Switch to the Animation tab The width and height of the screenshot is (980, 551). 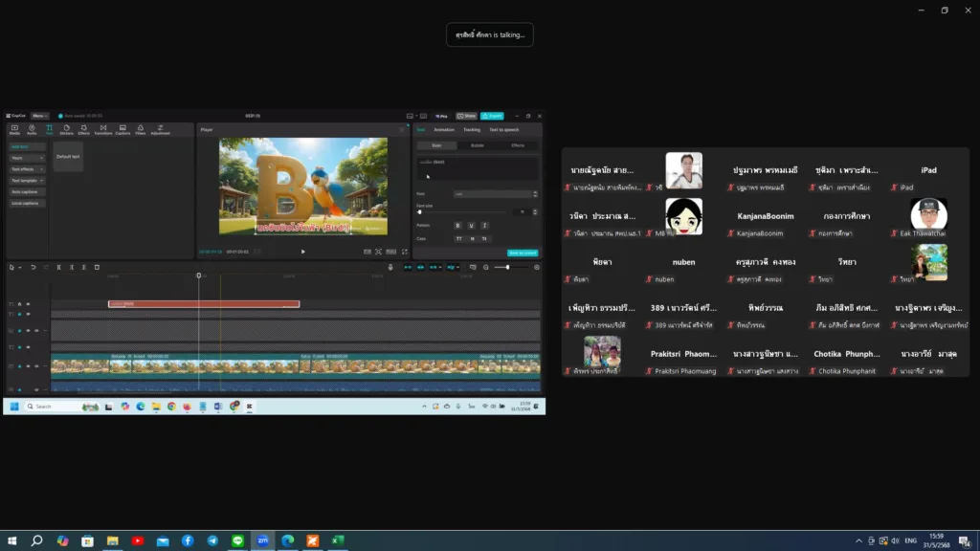(444, 129)
